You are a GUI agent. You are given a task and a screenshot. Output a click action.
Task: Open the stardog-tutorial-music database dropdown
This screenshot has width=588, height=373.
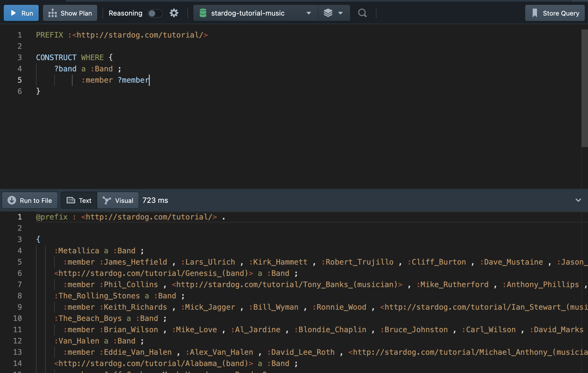[256, 13]
